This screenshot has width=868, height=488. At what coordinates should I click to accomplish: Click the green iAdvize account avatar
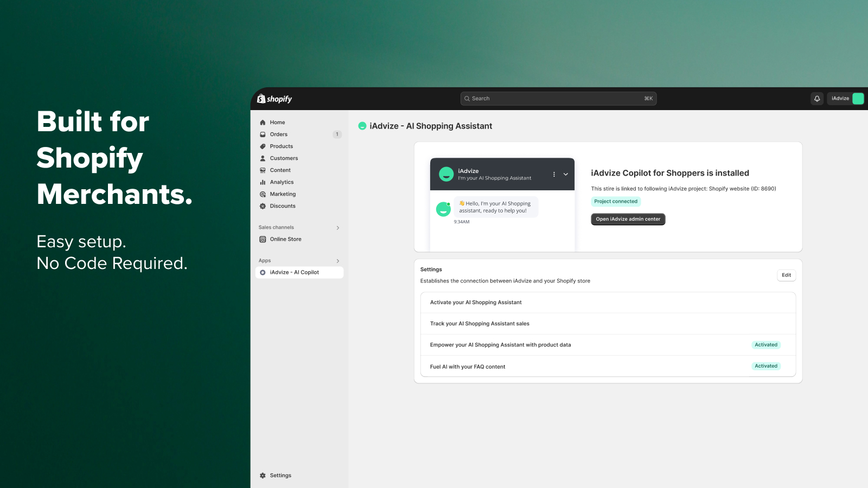coord(858,99)
